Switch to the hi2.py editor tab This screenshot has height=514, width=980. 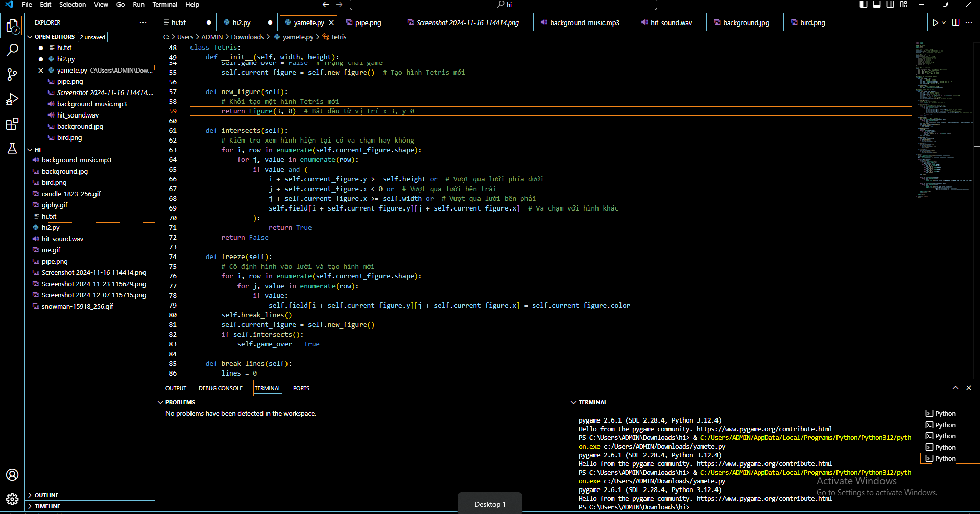247,22
